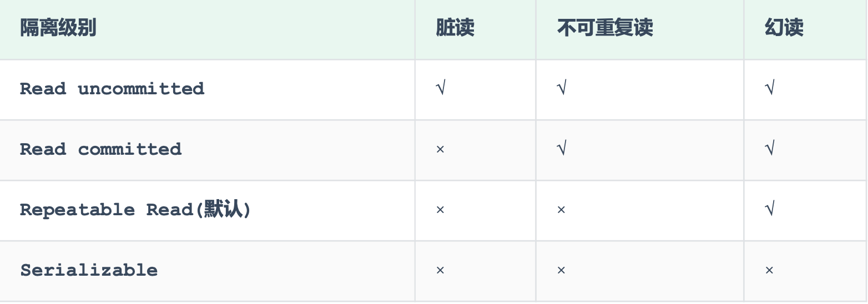The width and height of the screenshot is (868, 304).
Task: Click Repeatable Read 脏读 cross mark
Action: tap(440, 210)
